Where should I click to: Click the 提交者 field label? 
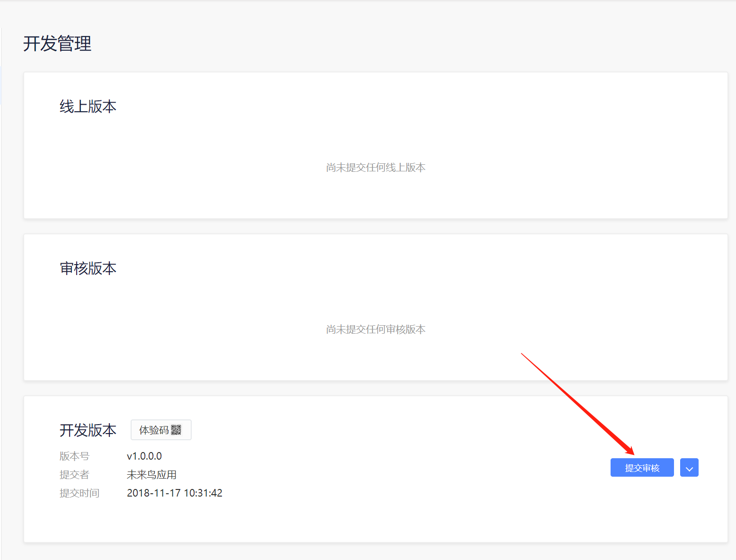[x=74, y=475]
